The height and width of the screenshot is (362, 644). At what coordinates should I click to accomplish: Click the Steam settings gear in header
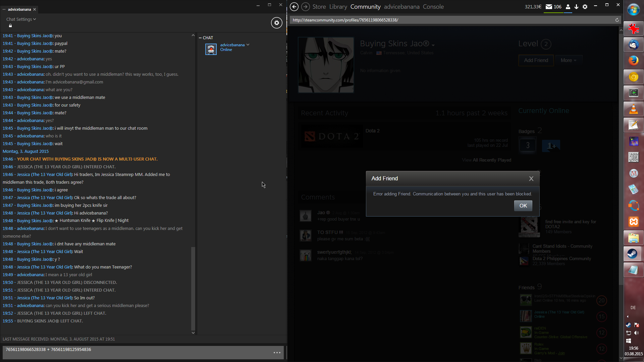[x=585, y=7]
